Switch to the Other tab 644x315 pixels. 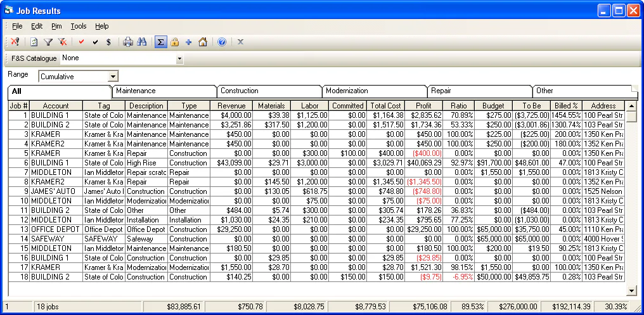tap(584, 91)
